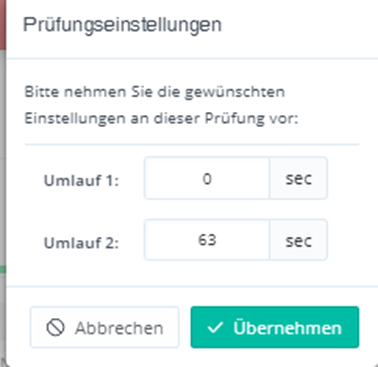Screen dimensions: 378x367
Task: Click the sec unit next to Umlauf 1
Action: coord(298,178)
